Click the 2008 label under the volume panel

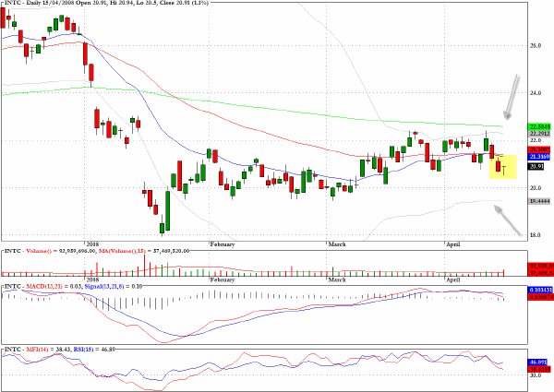pyautogui.click(x=92, y=279)
